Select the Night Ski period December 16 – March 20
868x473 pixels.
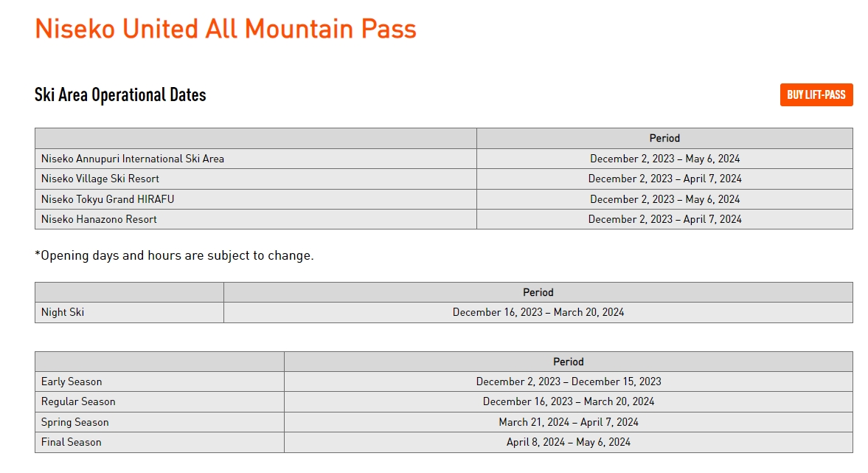click(538, 312)
